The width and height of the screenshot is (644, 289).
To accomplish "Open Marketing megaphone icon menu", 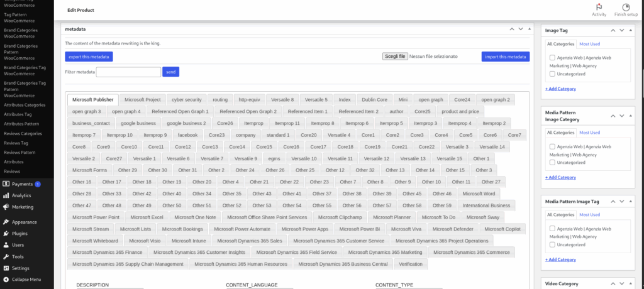I will coord(6,207).
